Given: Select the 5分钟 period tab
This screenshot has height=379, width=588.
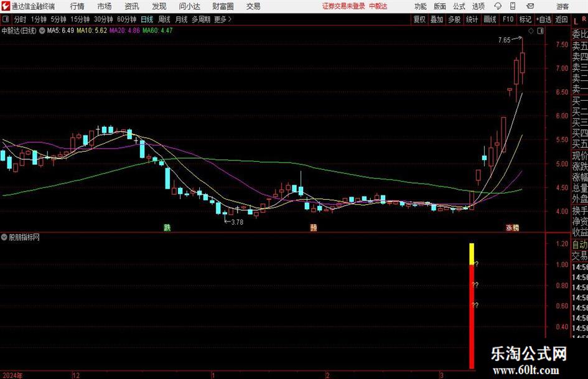Looking at the screenshot, I should [58, 19].
